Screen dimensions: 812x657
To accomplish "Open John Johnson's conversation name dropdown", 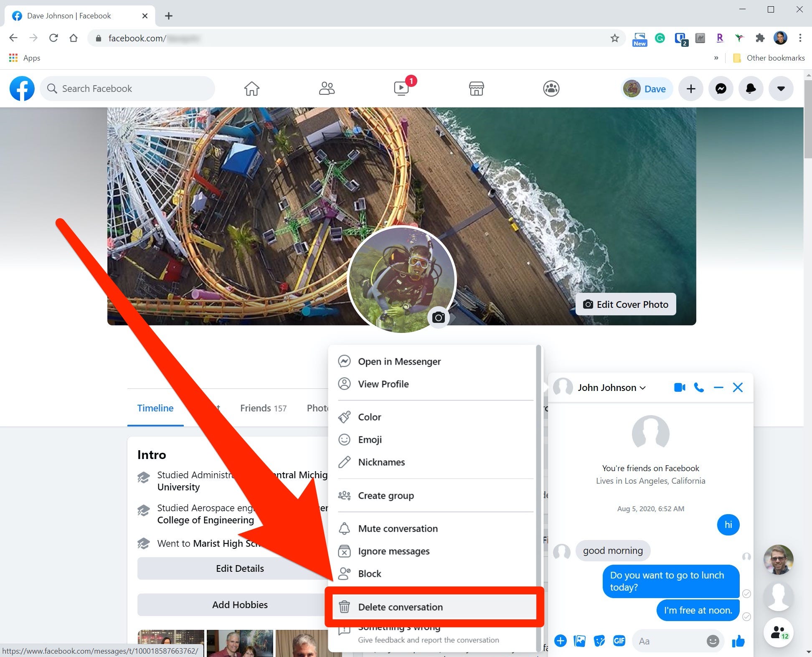I will [642, 388].
